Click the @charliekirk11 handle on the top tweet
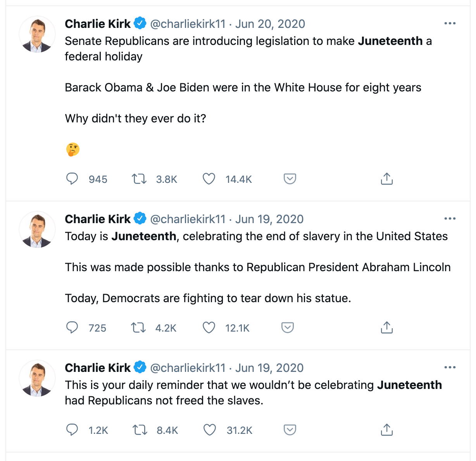Screen dimensions: 476x461 (188, 24)
